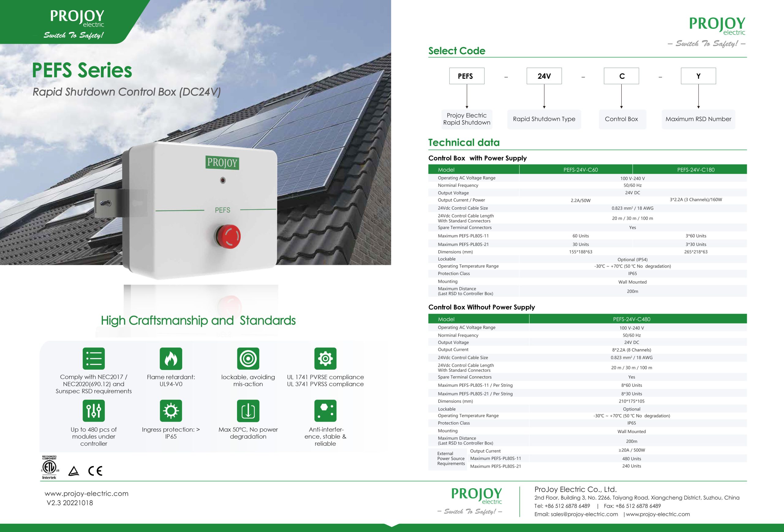Click the triangle certification mark beside CE

click(73, 471)
